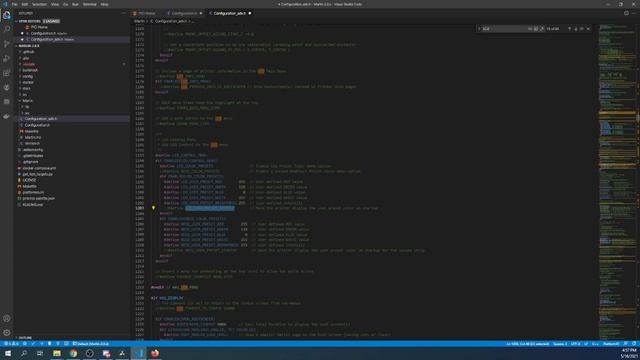This screenshot has width=640, height=360.
Task: Open the Explorer view in activity bar
Action: pyautogui.click(x=7, y=15)
